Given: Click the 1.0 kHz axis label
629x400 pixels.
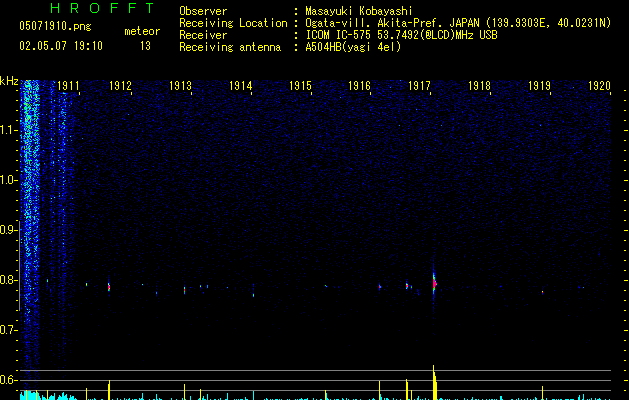Looking at the screenshot, I should click(x=9, y=180).
